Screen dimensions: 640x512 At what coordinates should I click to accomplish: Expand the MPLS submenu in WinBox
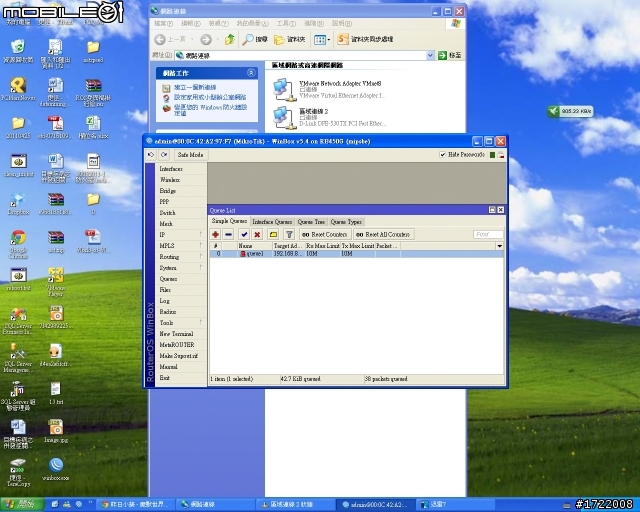[x=201, y=245]
